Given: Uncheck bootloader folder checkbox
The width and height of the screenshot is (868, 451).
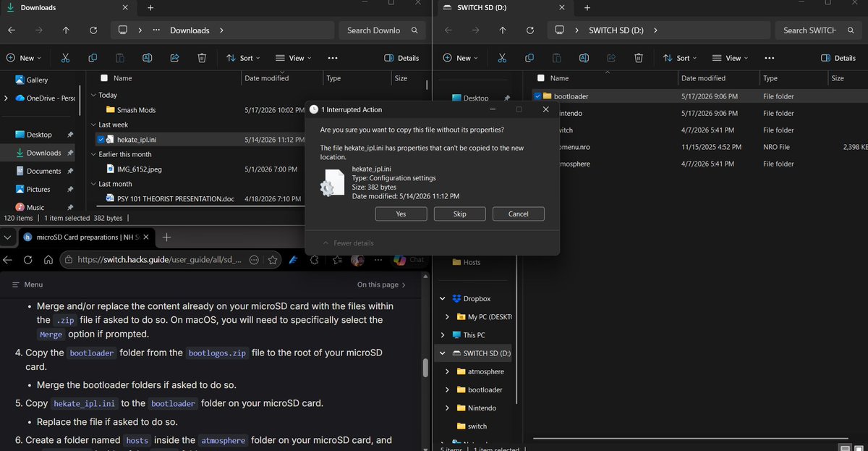Looking at the screenshot, I should [537, 96].
